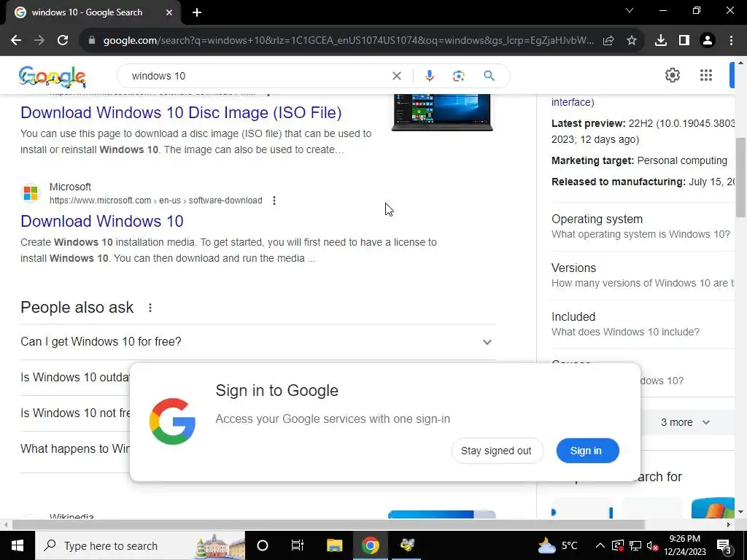Open the laptop thumbnail image
Viewport: 747px width, 560px height.
pos(441,112)
